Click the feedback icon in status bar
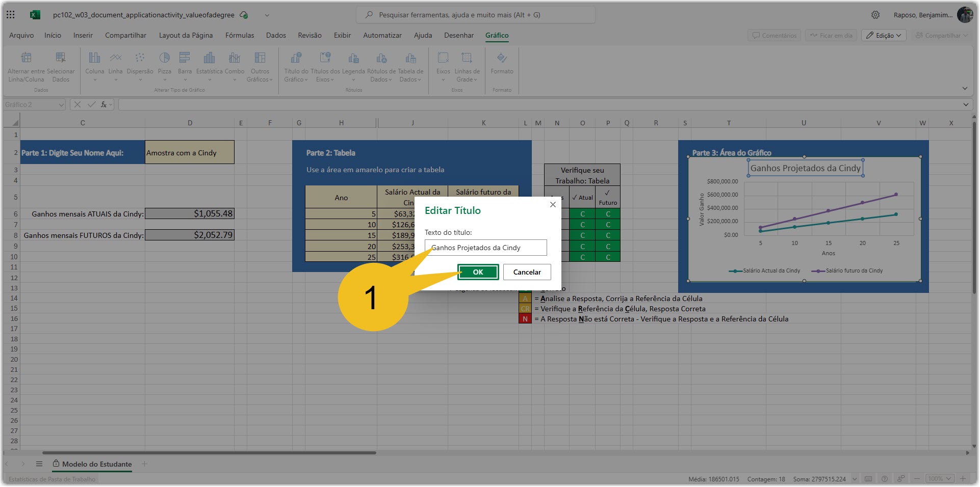Screen dimensions: 980x487 [x=901, y=479]
